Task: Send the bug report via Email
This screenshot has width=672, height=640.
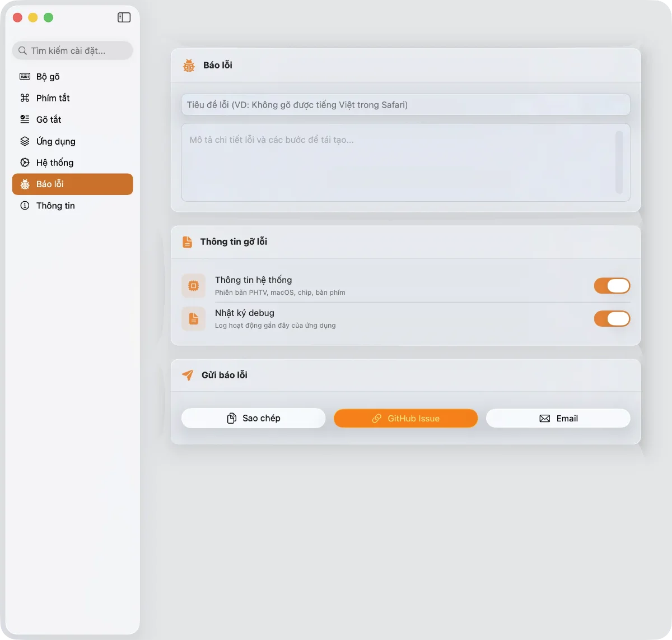Action: [558, 418]
